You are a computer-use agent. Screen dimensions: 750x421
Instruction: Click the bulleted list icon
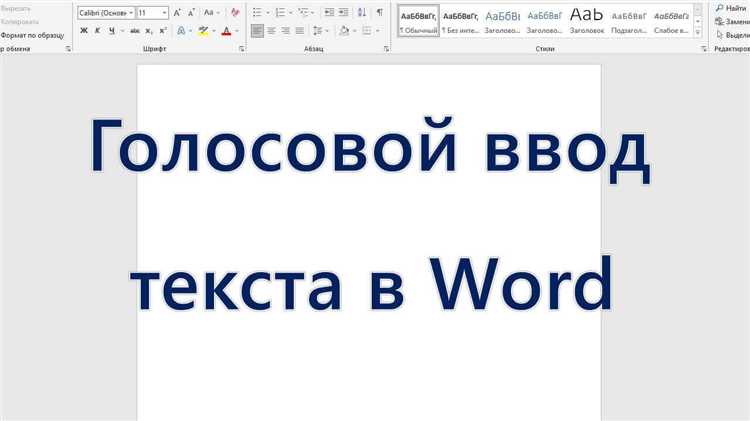coord(257,13)
